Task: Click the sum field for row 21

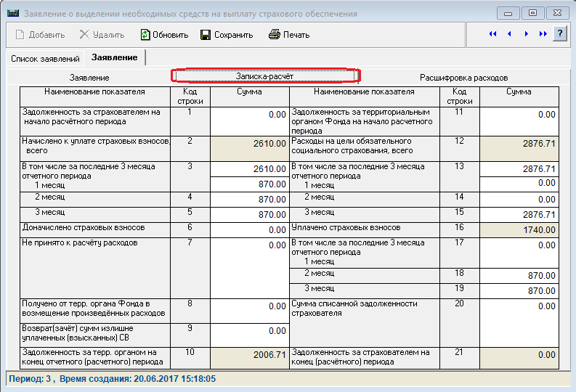Action: pyautogui.click(x=519, y=358)
